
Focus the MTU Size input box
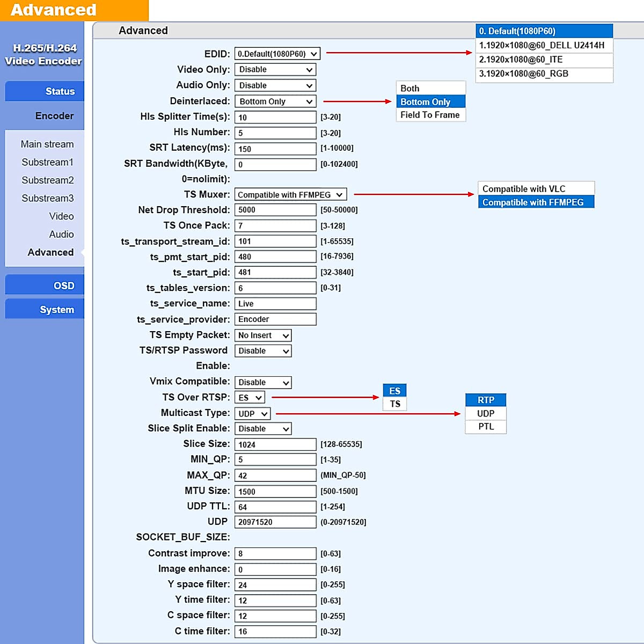pos(275,492)
